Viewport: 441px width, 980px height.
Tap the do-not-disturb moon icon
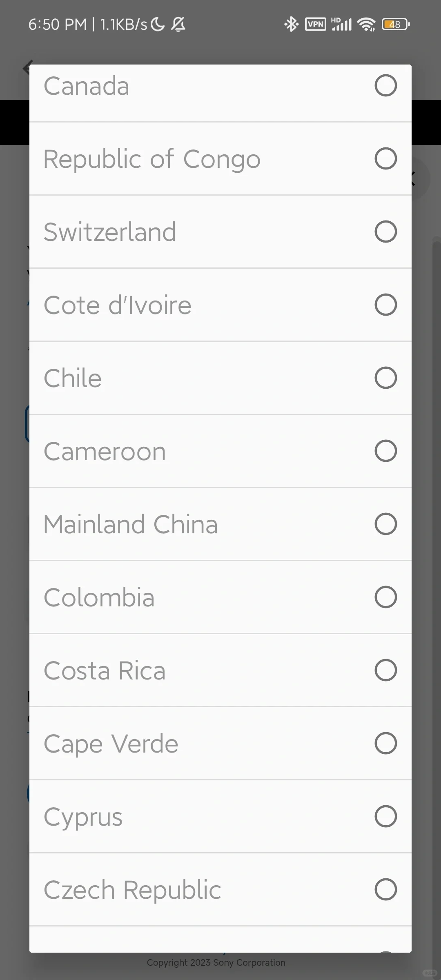point(157,24)
